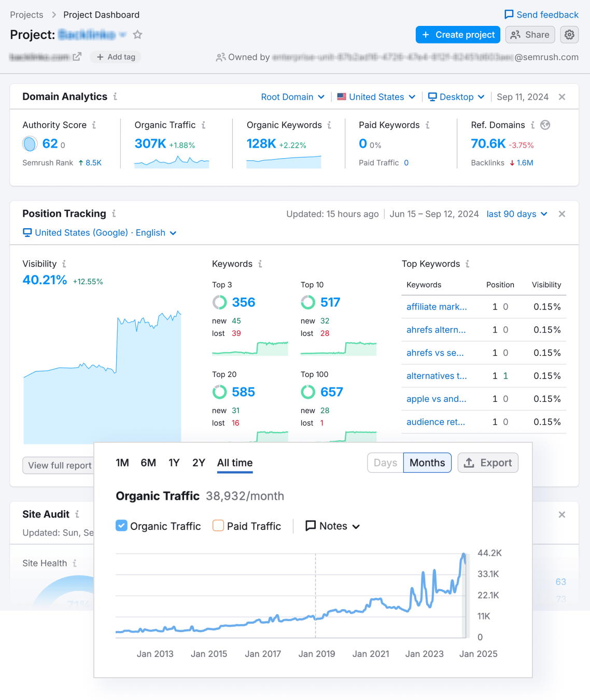Click info icon next to Domain Analytics
590x700 pixels.
115,96
